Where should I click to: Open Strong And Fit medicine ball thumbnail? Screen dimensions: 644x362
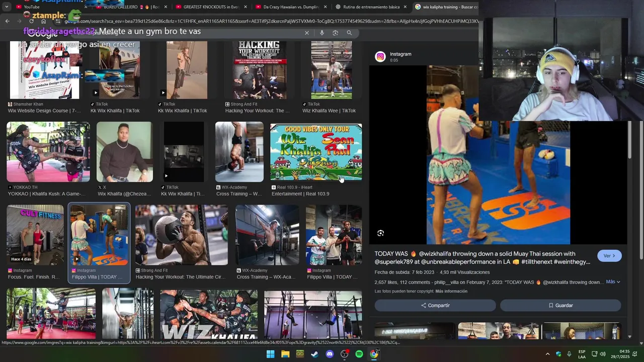(x=182, y=235)
